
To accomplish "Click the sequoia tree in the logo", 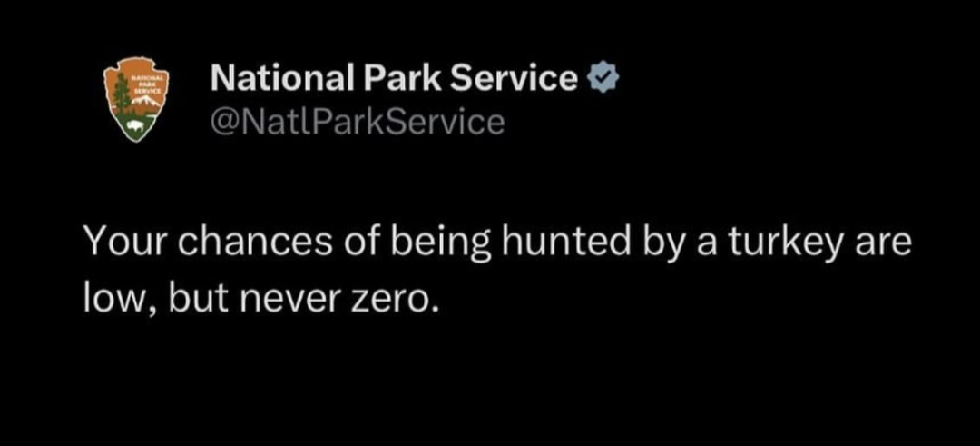I will (x=122, y=93).
